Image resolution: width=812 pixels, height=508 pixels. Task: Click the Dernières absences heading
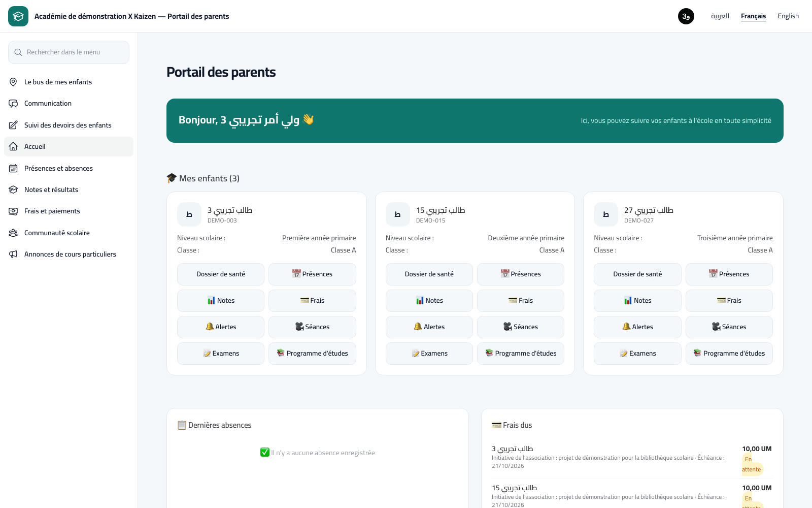(214, 425)
